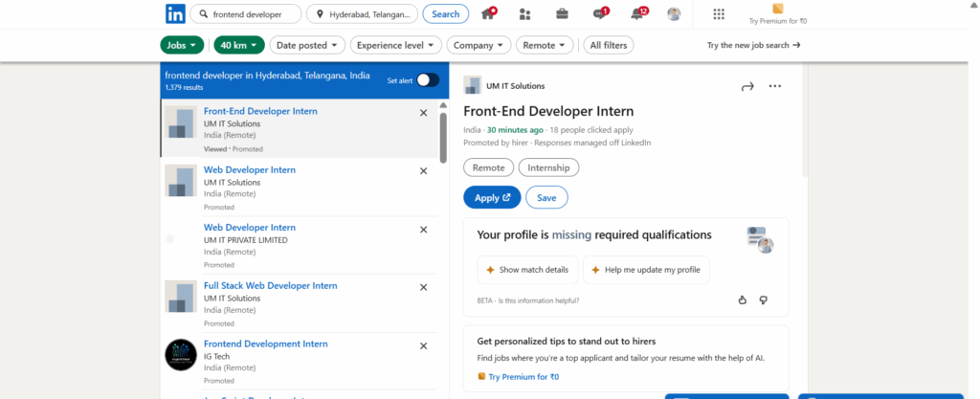Open more options three-dot menu
This screenshot has width=980, height=399.
(775, 86)
